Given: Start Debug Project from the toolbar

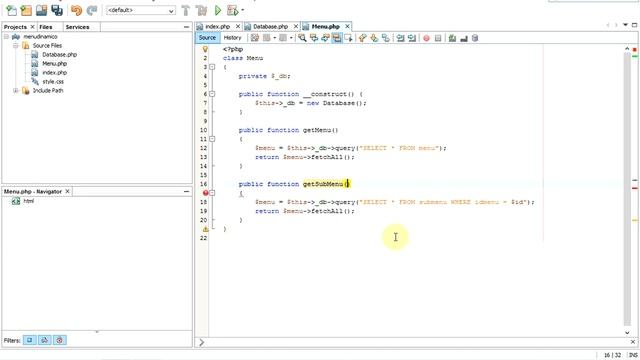Looking at the screenshot, I should point(233,10).
